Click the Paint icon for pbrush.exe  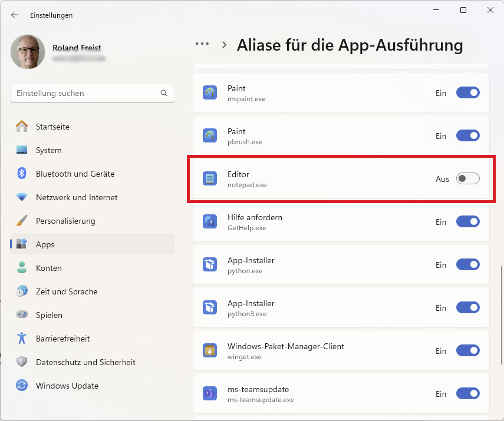[210, 136]
